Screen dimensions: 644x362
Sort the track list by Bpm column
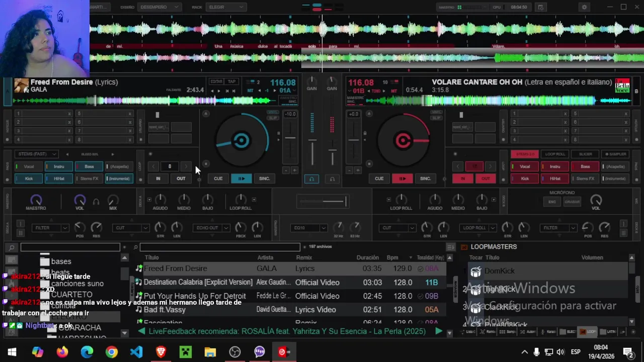(x=392, y=257)
